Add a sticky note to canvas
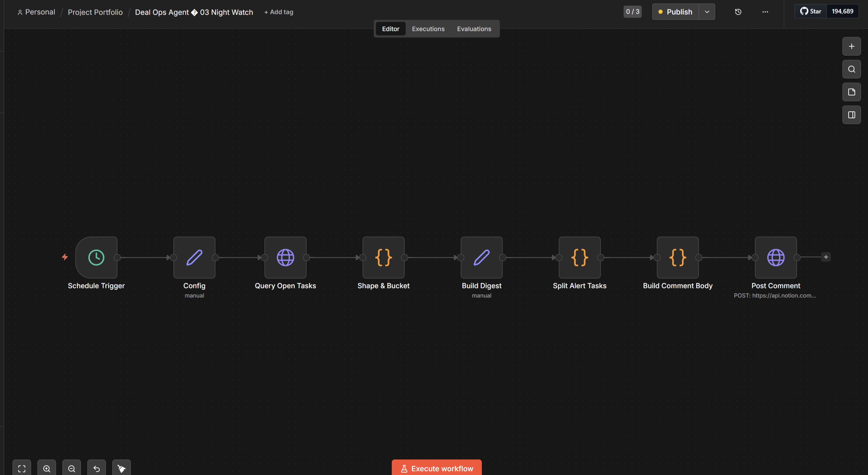868x475 pixels. 852,92
